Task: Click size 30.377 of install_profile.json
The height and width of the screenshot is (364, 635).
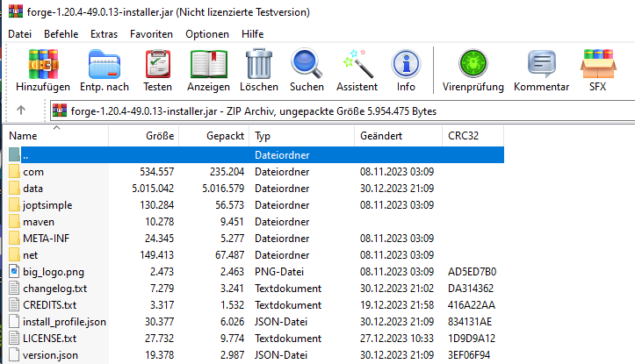Action: click(160, 322)
